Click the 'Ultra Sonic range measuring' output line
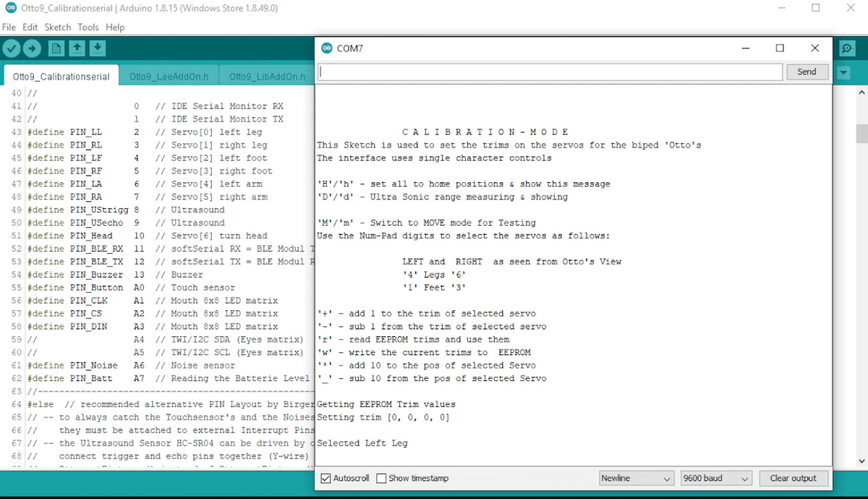Screen dimensions: 868x499 click(x=443, y=197)
